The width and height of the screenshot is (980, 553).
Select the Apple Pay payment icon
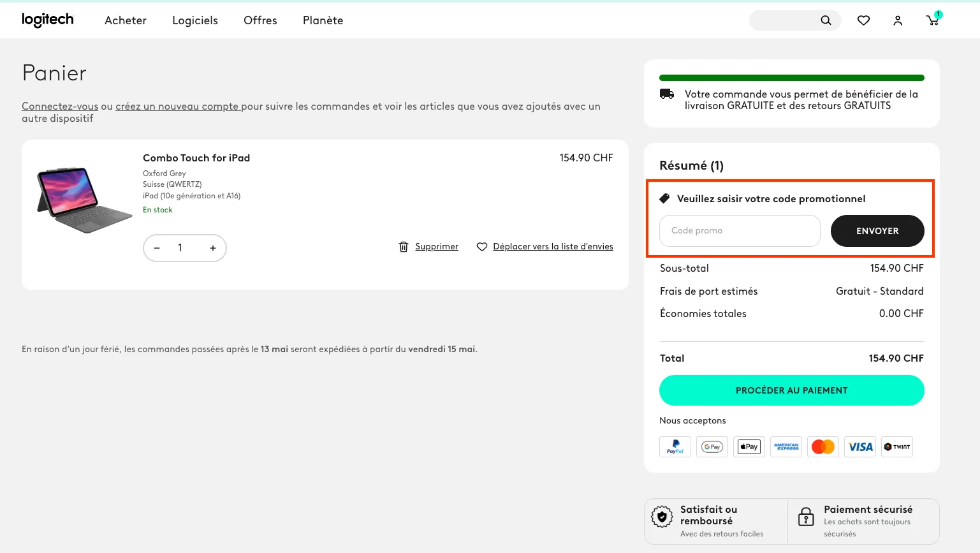[x=749, y=446]
